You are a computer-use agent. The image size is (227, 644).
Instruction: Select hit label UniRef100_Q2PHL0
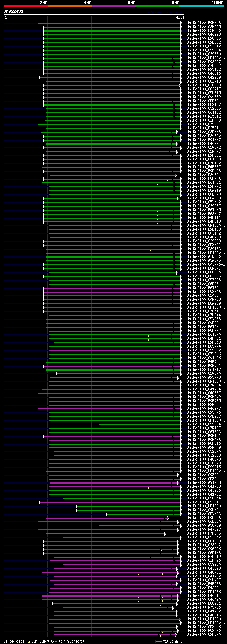point(204,31)
